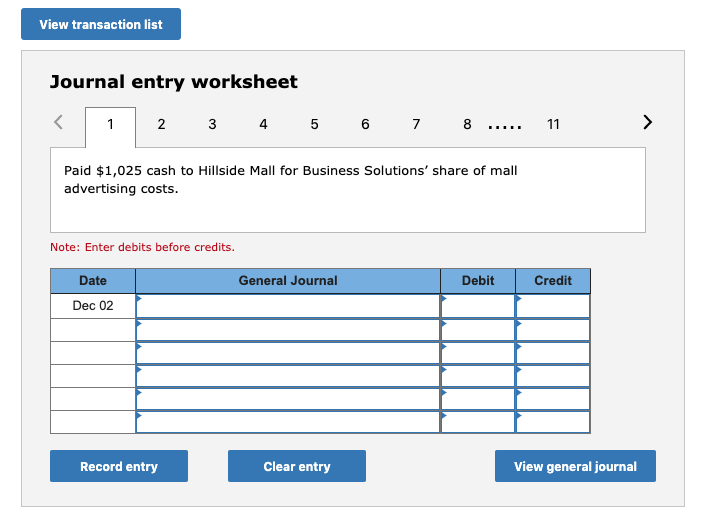Select the last row Credit cell
Viewport: 708px width, 522px height.
pos(553,422)
